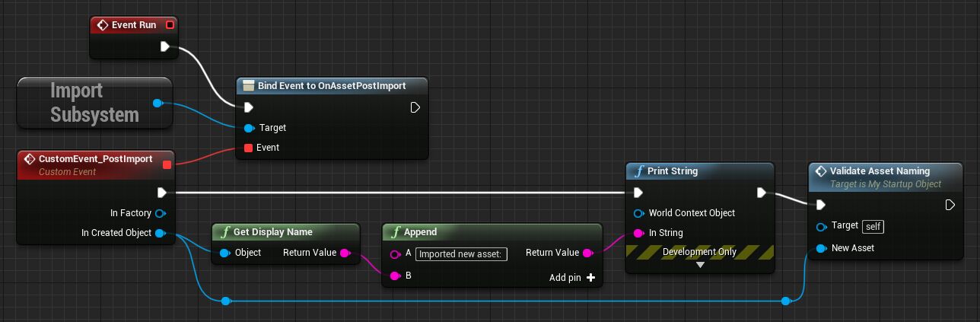This screenshot has width=980, height=322.
Task: Edit the 'Imported new asset:' text field
Action: tap(461, 253)
